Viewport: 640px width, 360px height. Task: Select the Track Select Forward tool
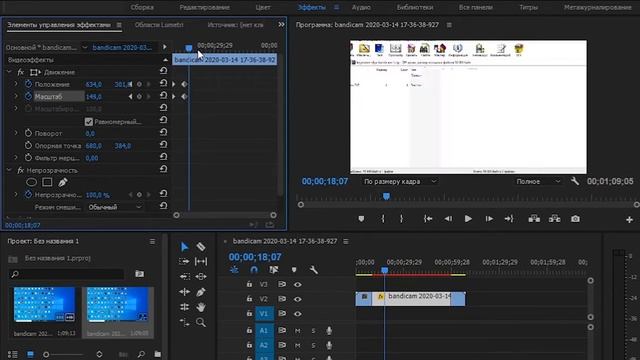click(x=184, y=261)
